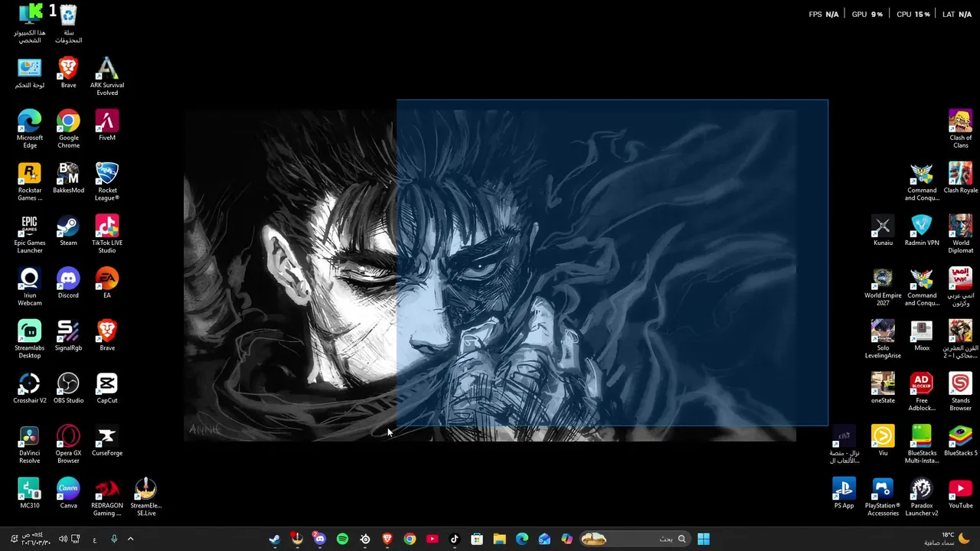Image resolution: width=980 pixels, height=551 pixels.
Task: Click the taskbar search box (بحث)
Action: click(x=634, y=539)
